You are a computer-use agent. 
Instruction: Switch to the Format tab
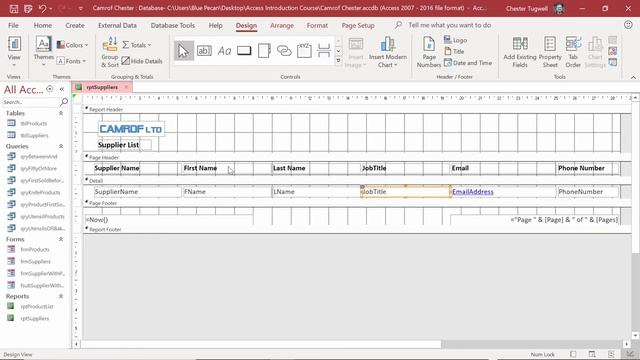tap(317, 25)
